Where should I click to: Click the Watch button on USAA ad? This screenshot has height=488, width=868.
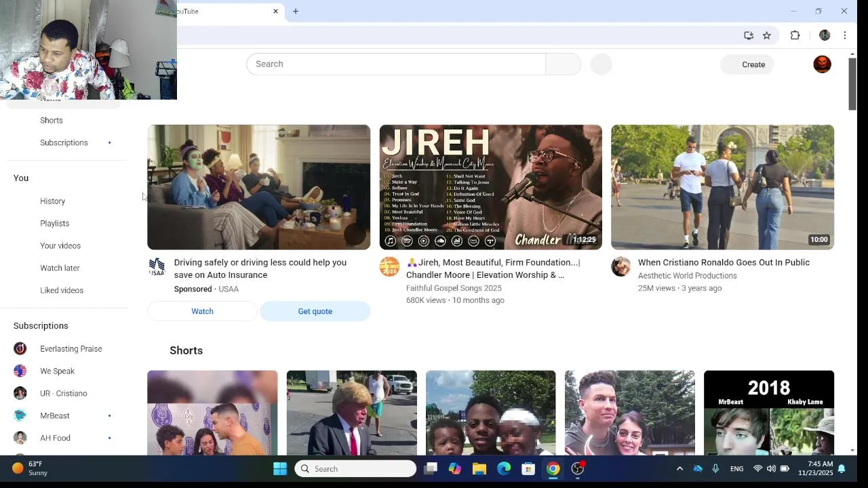(x=202, y=311)
